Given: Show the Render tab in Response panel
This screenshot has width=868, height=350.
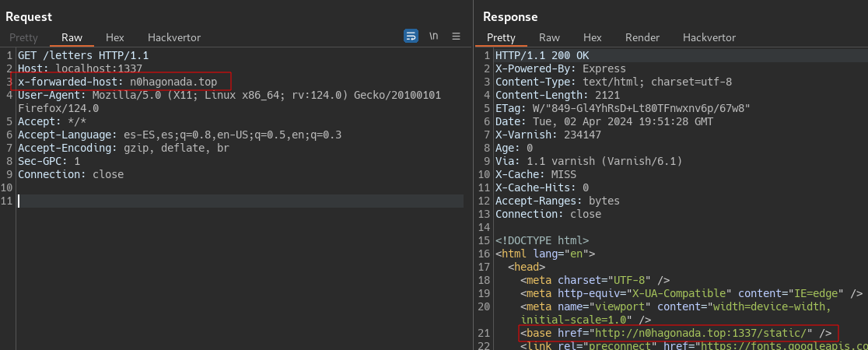Looking at the screenshot, I should (x=642, y=37).
